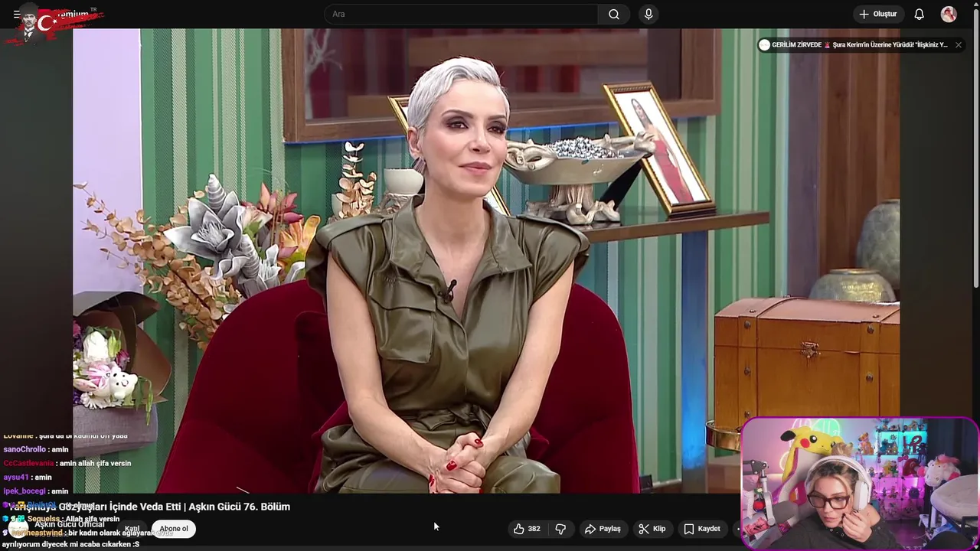980x551 pixels.
Task: Start voice search with the microphone icon
Action: click(648, 15)
